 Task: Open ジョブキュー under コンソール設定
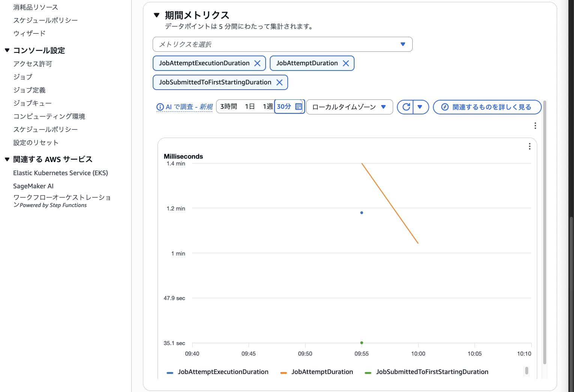click(32, 103)
